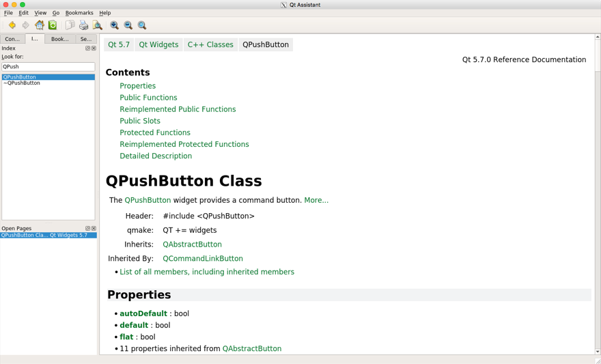Open the default property link
Screen dimensions: 601x364
pyautogui.click(x=134, y=325)
